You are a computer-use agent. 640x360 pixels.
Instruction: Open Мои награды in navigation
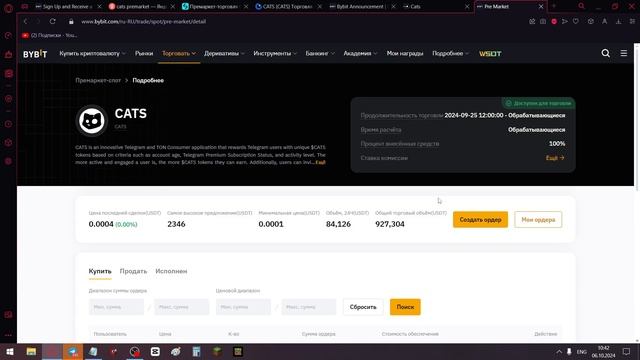(x=405, y=53)
